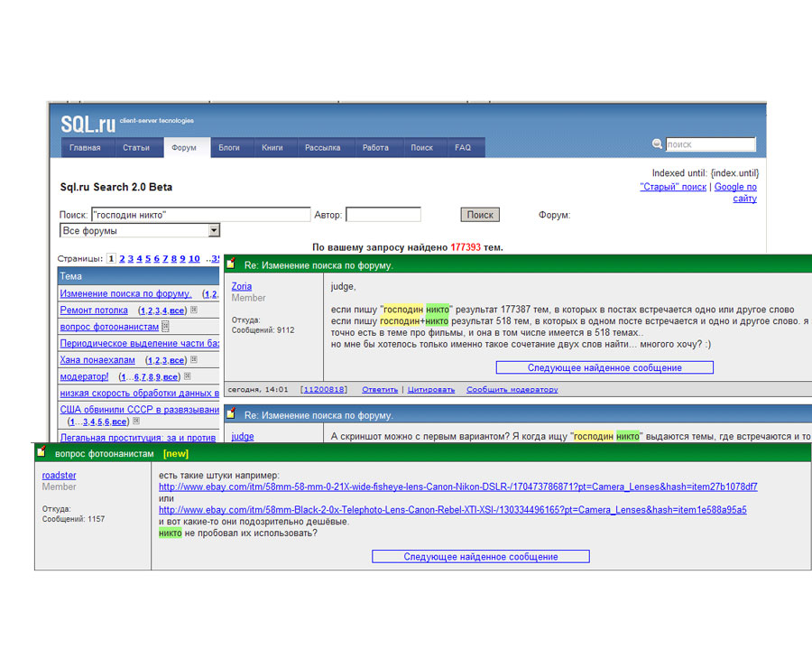Screen dimensions: 812x649
Task: Open the "FAQ" navigation tab
Action: (462, 148)
